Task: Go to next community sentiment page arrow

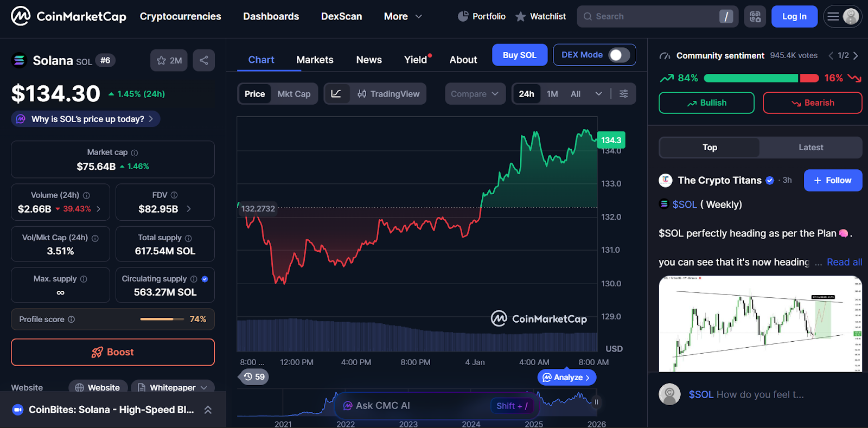Action: (x=856, y=55)
